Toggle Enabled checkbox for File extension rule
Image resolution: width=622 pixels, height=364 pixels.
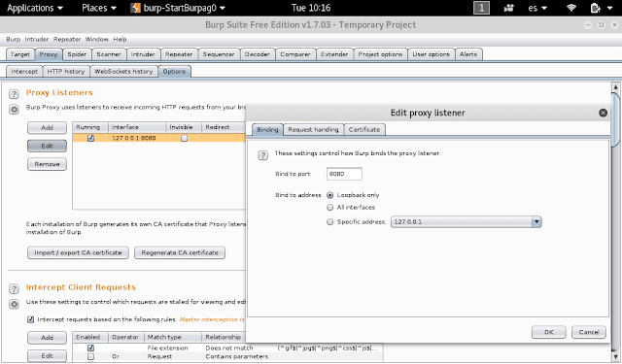(90, 347)
